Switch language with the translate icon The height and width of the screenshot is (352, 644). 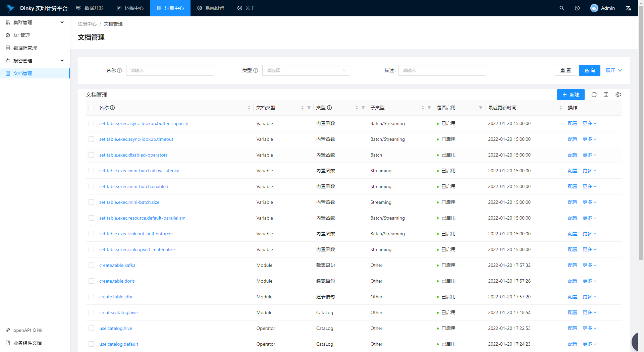(629, 8)
